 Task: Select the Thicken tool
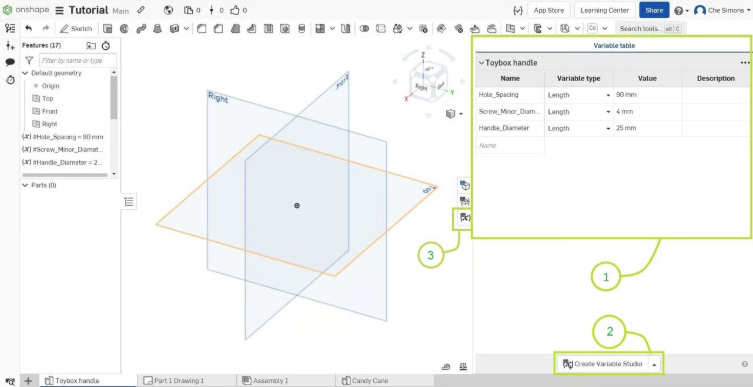click(x=174, y=28)
